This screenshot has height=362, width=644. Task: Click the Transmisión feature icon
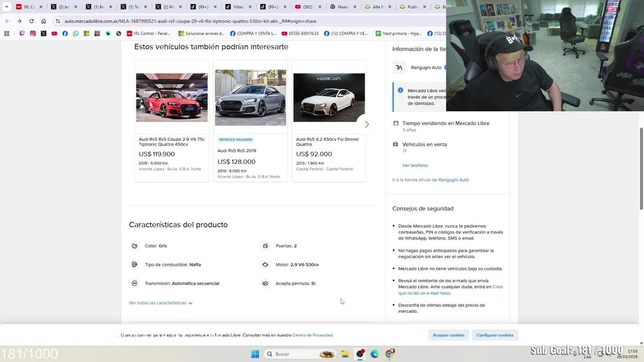pos(134,284)
